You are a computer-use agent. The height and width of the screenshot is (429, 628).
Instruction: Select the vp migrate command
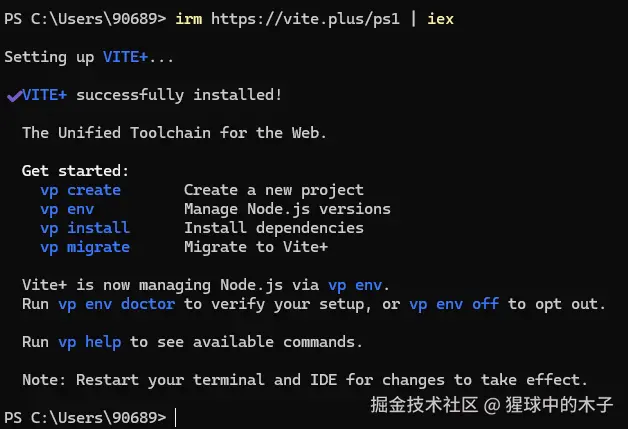click(x=84, y=247)
